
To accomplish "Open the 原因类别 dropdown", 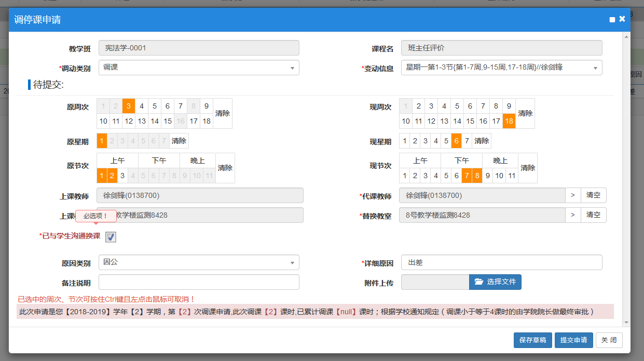I will [x=199, y=262].
